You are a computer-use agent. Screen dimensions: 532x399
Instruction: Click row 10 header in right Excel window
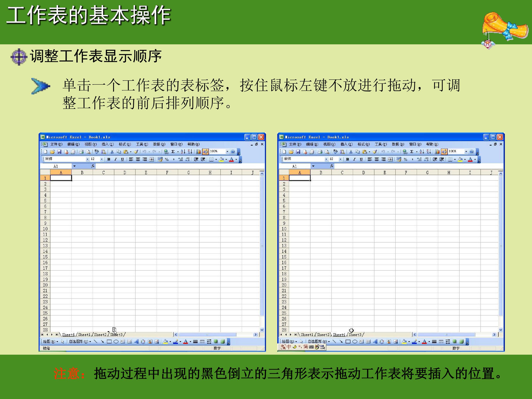coord(284,229)
